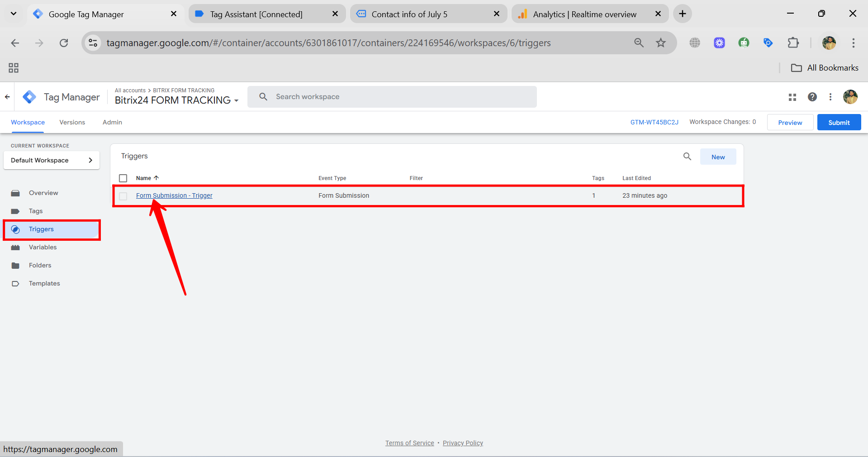This screenshot has width=868, height=457.
Task: Open the Extensions puzzle icon
Action: pyautogui.click(x=793, y=43)
